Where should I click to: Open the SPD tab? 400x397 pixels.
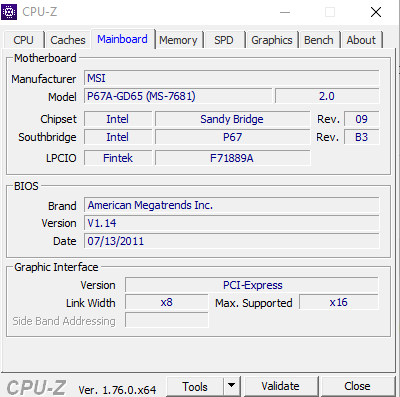tap(224, 40)
